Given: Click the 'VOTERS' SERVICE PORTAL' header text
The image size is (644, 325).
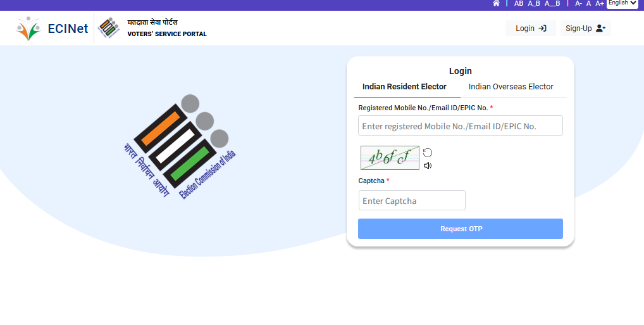Looking at the screenshot, I should [167, 34].
